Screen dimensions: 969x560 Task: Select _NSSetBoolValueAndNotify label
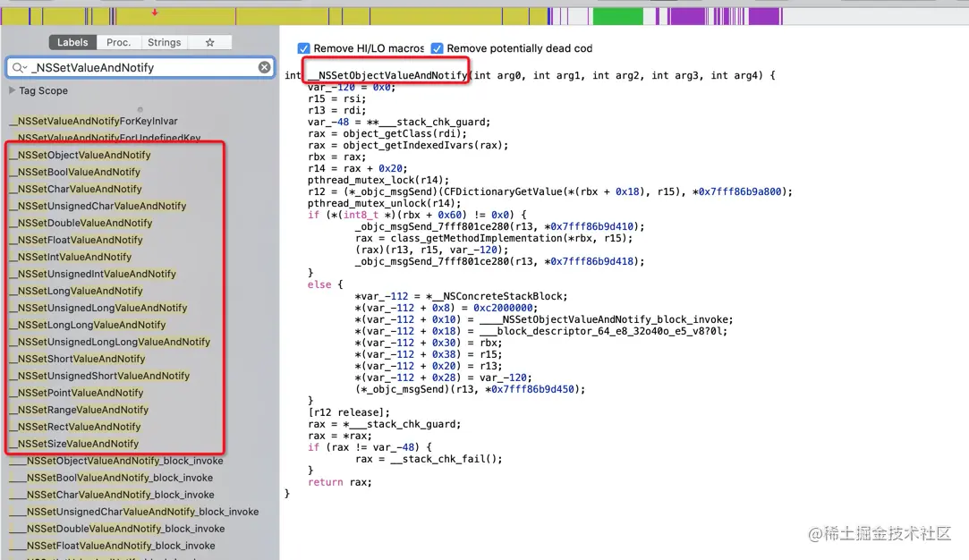pos(75,172)
